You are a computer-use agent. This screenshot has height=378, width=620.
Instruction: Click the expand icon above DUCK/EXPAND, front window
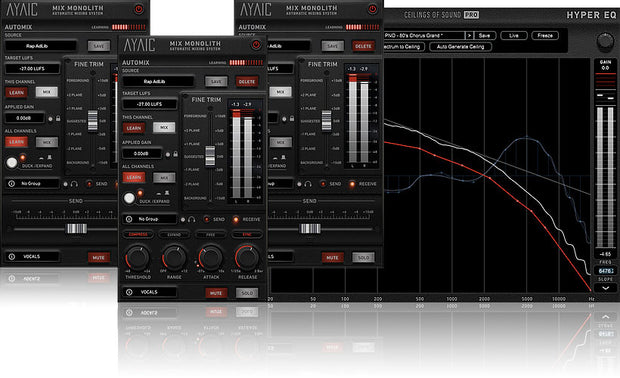pyautogui.click(x=167, y=193)
